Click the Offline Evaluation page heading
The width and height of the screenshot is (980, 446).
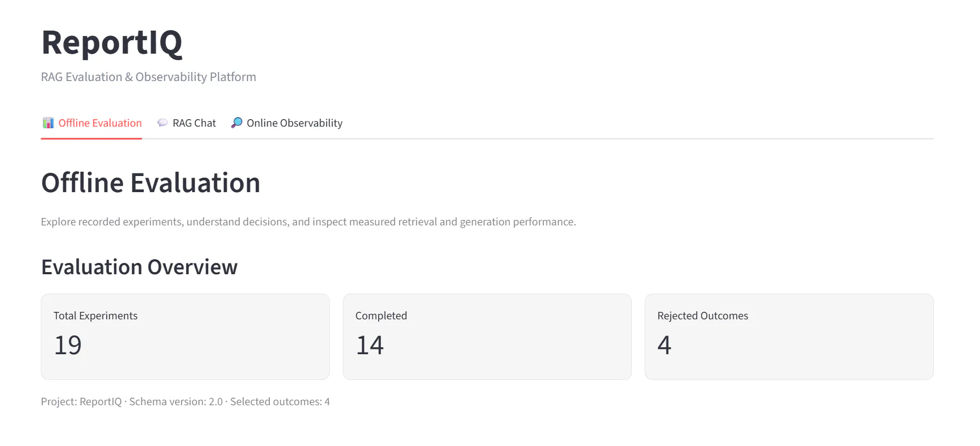151,183
